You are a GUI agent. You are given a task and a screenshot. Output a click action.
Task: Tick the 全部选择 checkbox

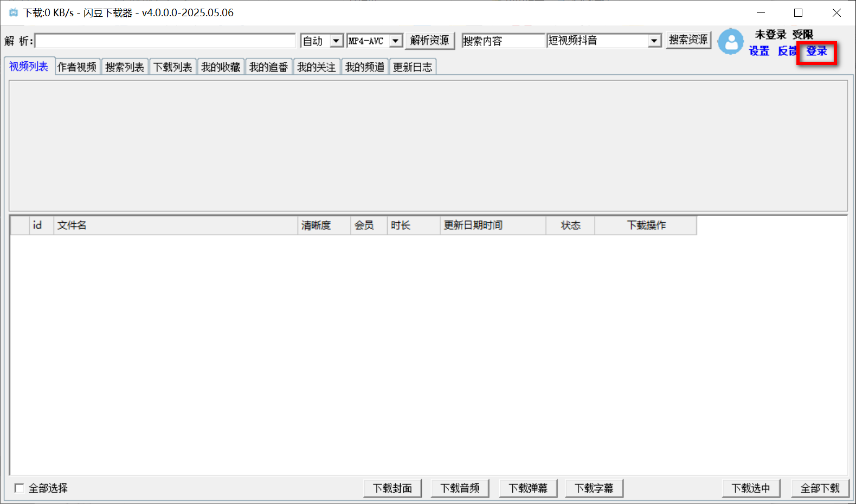click(20, 488)
